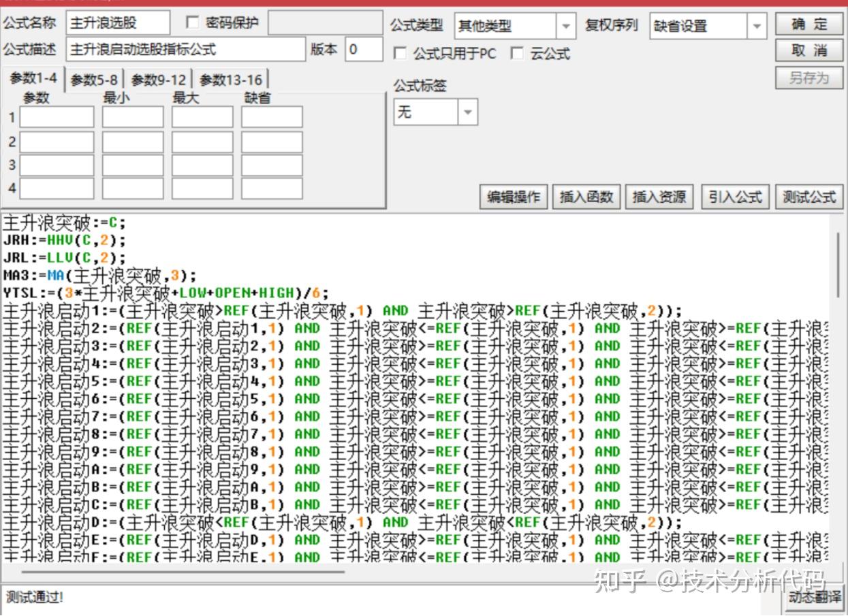848x616 pixels.
Task: Click the 测试通过! status message
Action: coord(35,598)
